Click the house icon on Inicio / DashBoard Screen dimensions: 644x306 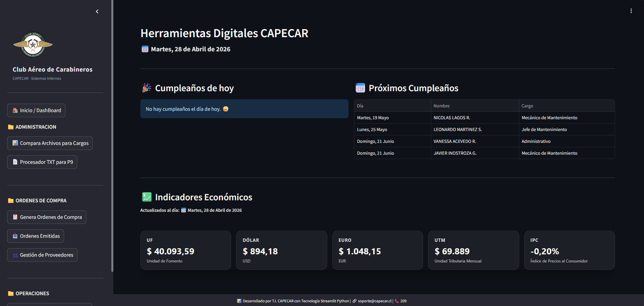click(15, 110)
